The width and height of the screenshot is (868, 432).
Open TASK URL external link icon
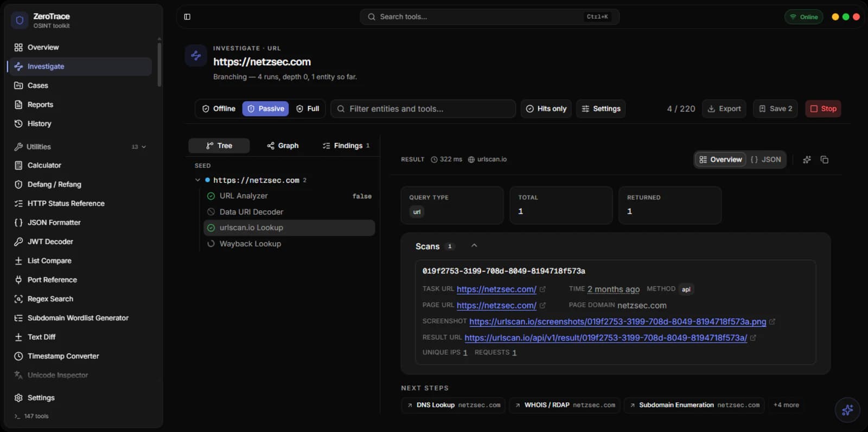[x=542, y=289]
